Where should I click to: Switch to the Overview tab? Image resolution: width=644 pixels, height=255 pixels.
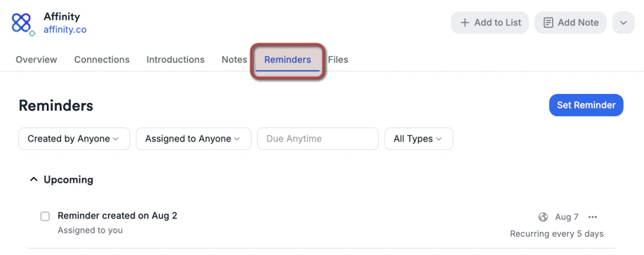tap(36, 60)
